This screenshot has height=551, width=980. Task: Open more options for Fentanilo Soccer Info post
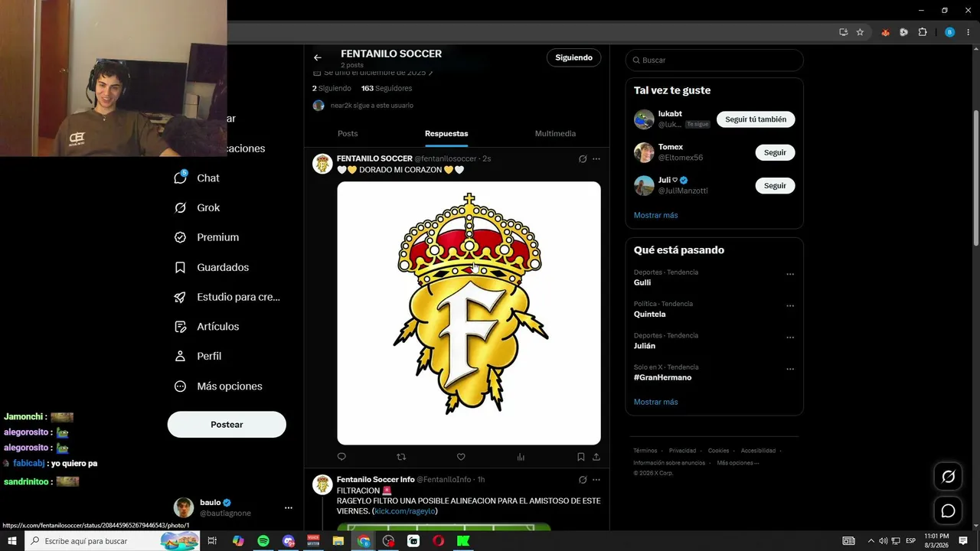click(x=596, y=480)
